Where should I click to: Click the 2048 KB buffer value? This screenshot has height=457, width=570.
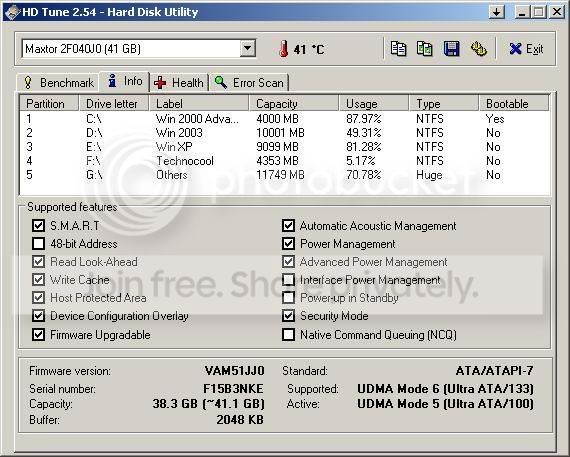[x=240, y=420]
